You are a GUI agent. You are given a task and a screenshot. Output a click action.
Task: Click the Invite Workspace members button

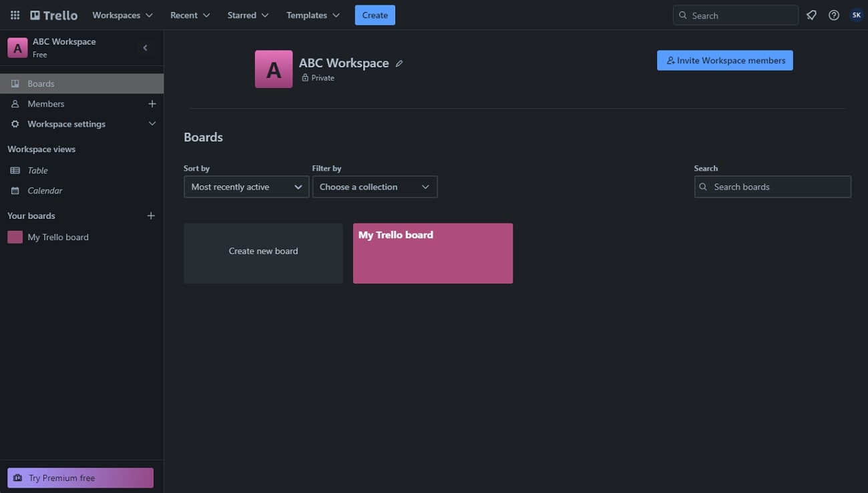(x=724, y=60)
